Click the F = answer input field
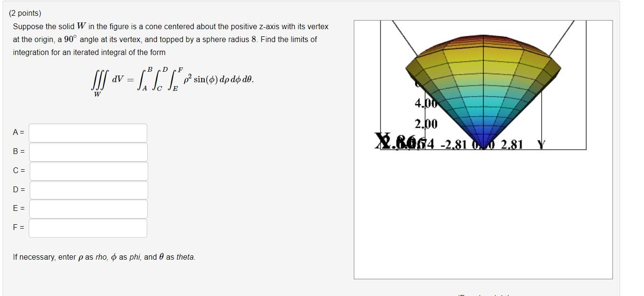The image size is (644, 296). 88,228
